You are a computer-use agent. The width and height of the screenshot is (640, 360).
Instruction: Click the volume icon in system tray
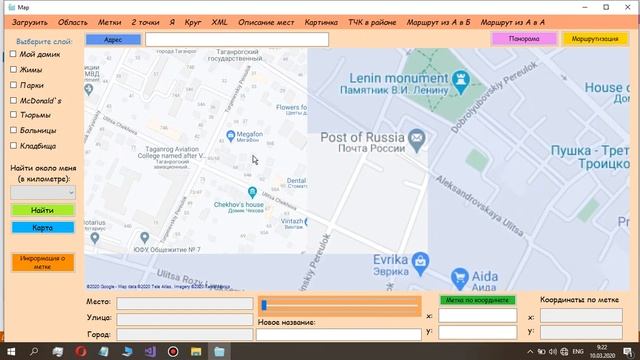[x=553, y=351]
